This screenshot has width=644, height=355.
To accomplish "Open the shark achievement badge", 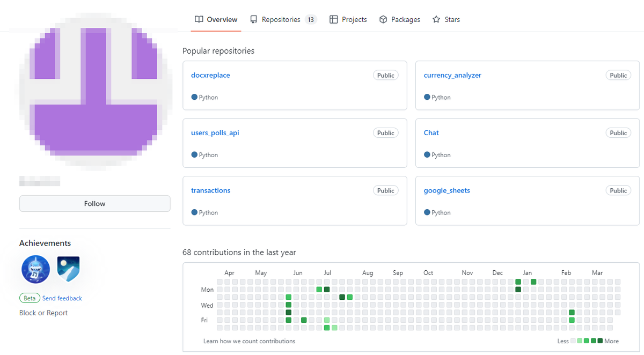I will pos(36,269).
